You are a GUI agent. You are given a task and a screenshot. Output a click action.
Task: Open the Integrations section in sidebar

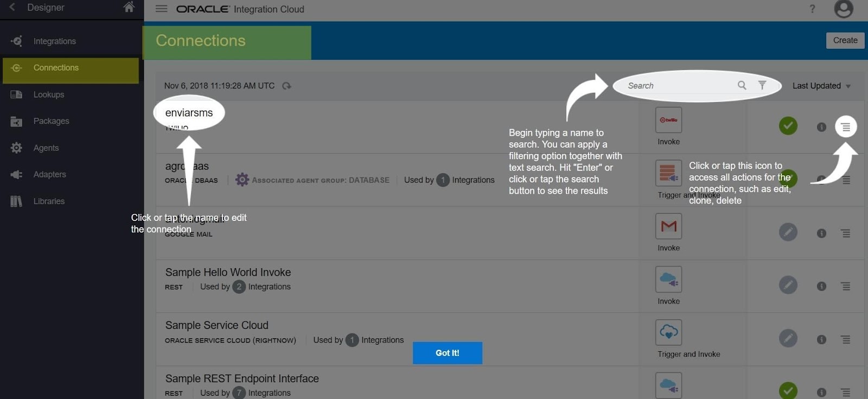point(54,41)
